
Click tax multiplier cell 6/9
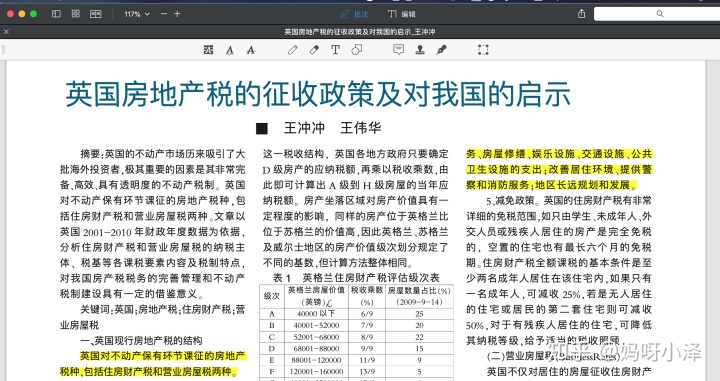[x=367, y=314]
